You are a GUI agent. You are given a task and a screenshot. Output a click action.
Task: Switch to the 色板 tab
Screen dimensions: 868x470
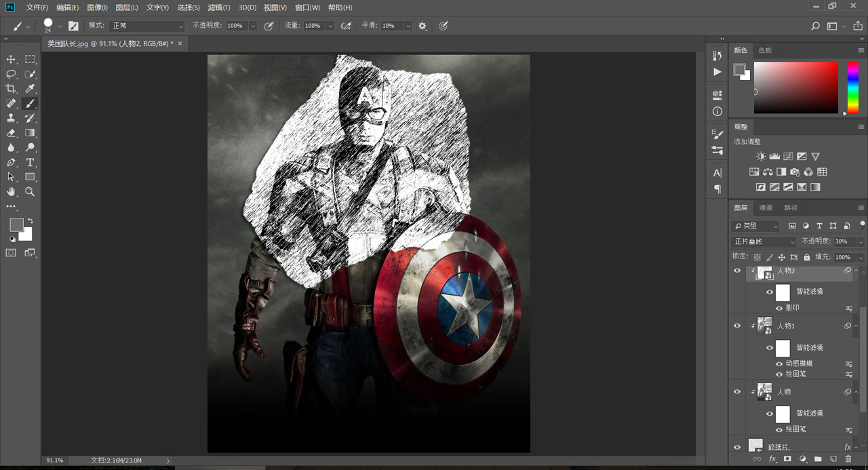pos(765,51)
